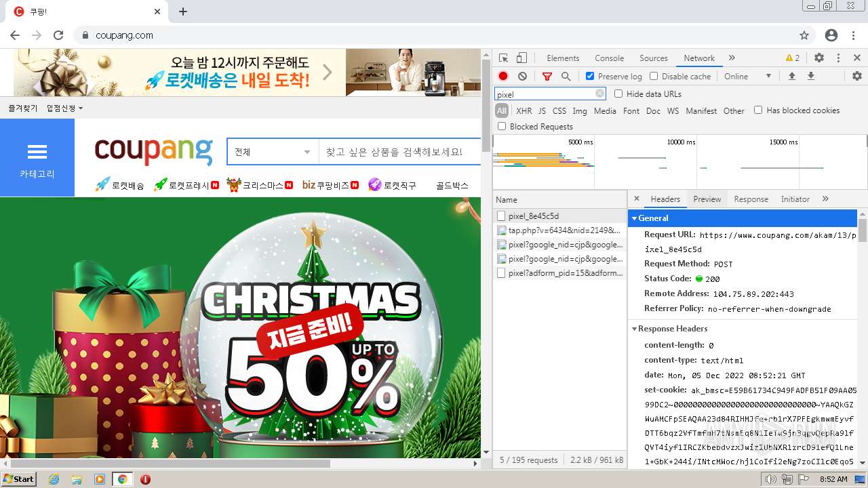Click the banner next arrow chevron

click(328, 73)
